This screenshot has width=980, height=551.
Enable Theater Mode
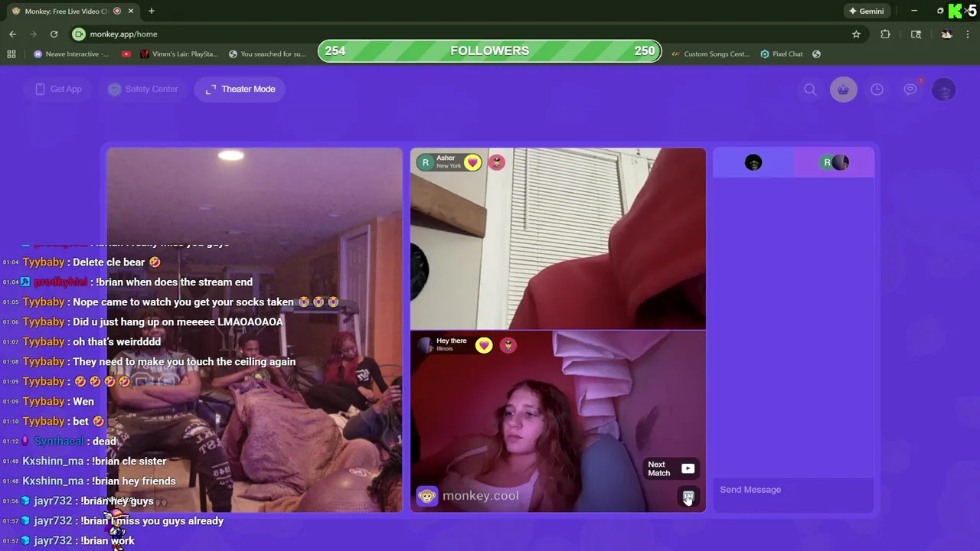click(x=240, y=89)
